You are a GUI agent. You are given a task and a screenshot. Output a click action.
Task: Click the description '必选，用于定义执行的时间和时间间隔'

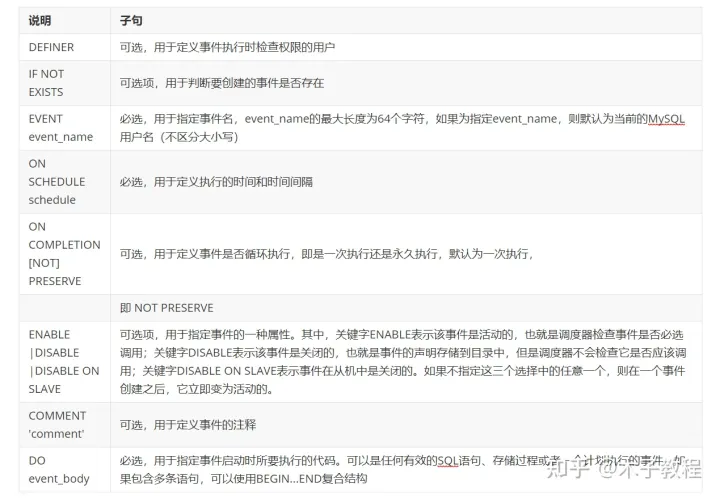click(x=216, y=182)
